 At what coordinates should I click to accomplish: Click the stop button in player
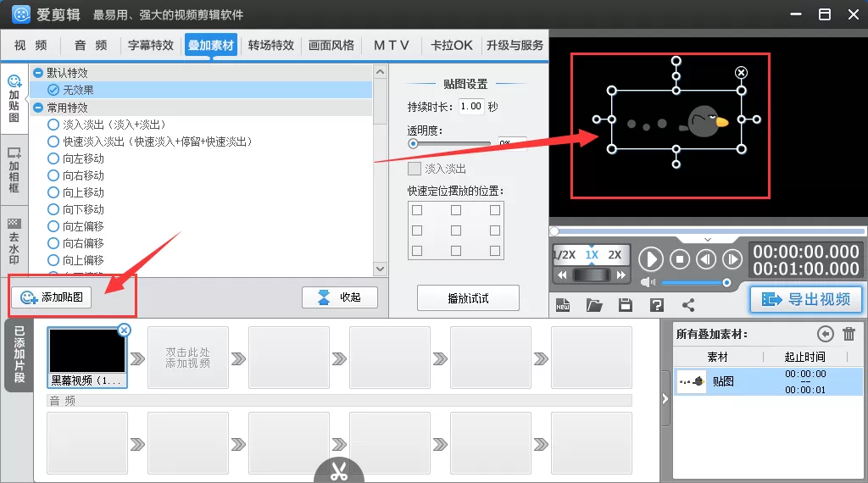(x=680, y=259)
